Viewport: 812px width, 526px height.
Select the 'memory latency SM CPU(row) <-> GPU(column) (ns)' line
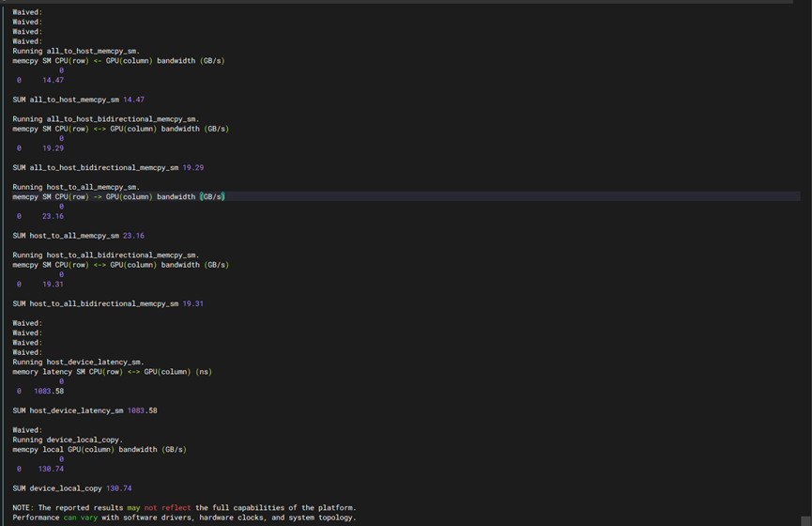(x=112, y=372)
